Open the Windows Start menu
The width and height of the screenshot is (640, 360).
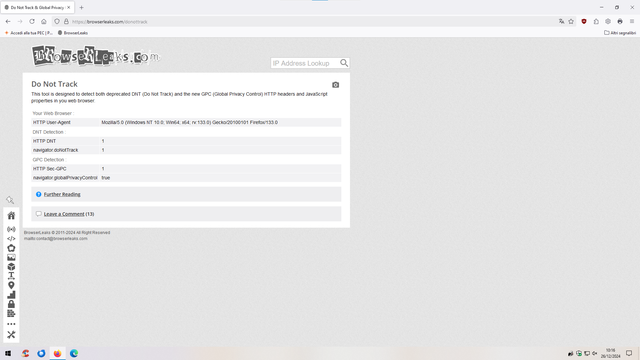tap(8, 353)
